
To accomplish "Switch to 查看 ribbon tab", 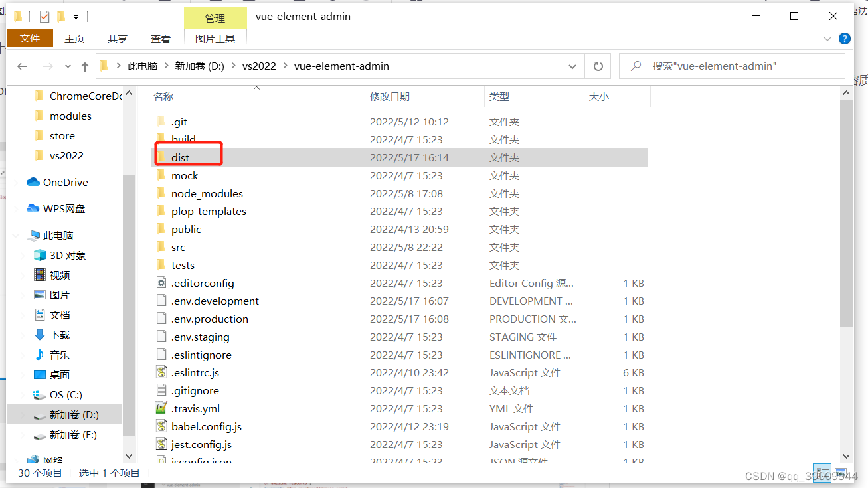I will click(161, 39).
